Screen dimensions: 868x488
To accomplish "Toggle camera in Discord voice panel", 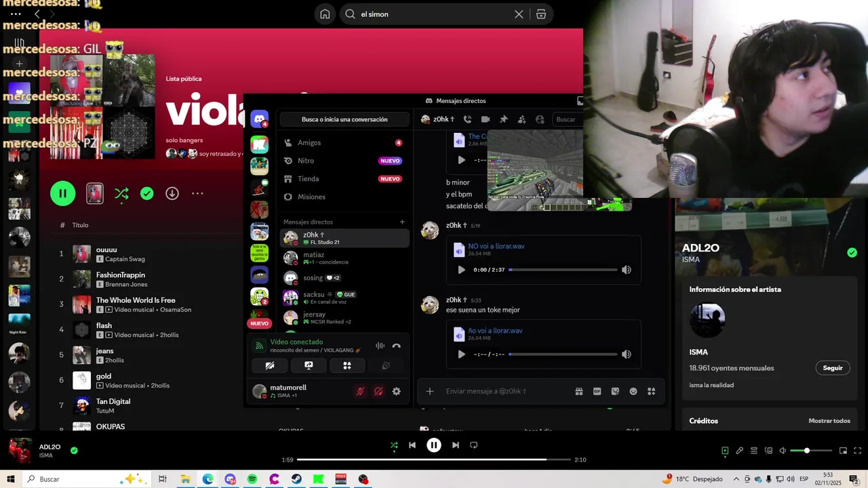I will (x=269, y=365).
